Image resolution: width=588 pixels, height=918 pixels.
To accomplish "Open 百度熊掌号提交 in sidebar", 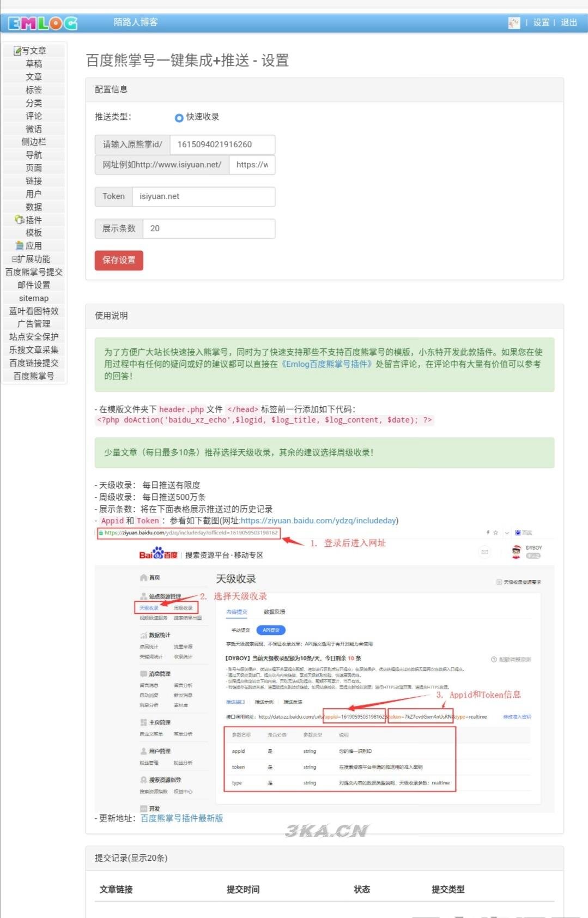I will [34, 272].
